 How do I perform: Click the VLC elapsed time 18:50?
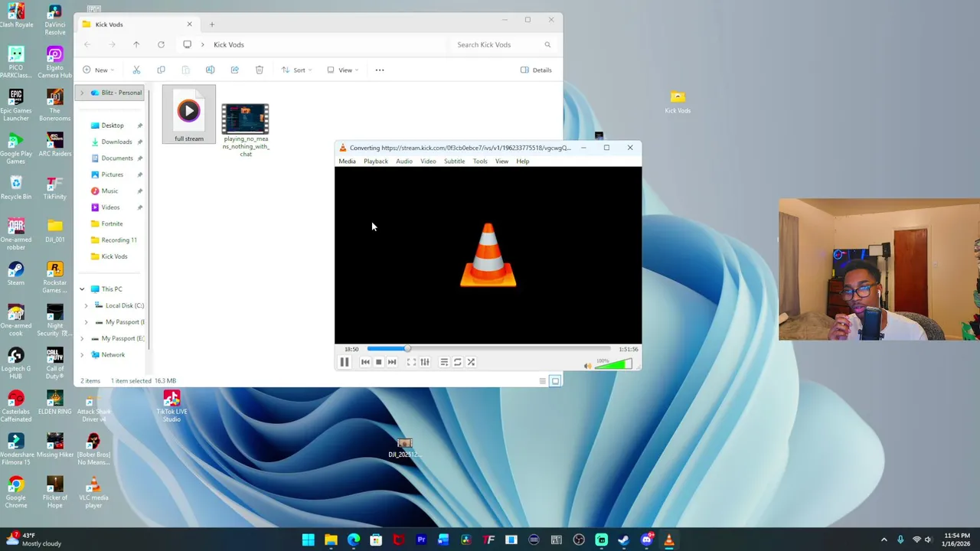(x=351, y=349)
